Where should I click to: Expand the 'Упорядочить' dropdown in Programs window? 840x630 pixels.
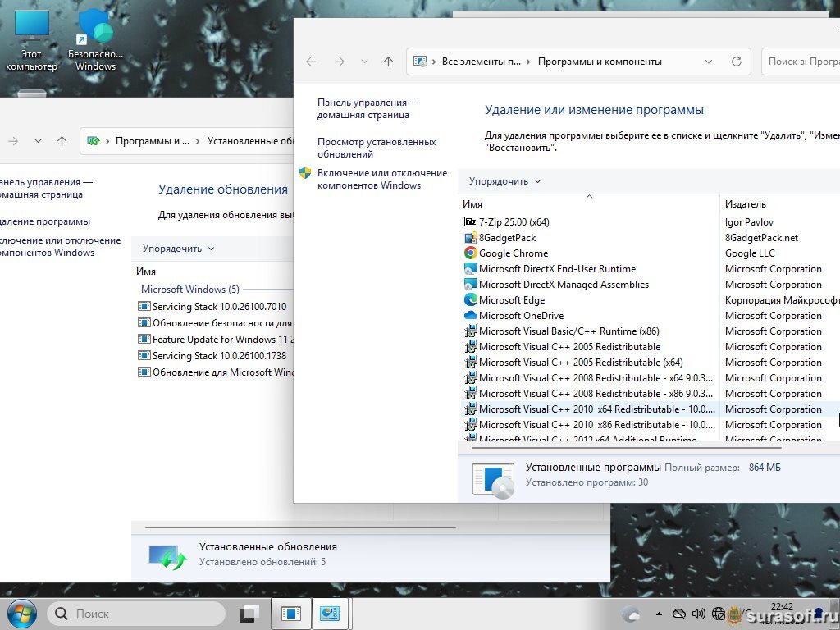[x=504, y=181]
